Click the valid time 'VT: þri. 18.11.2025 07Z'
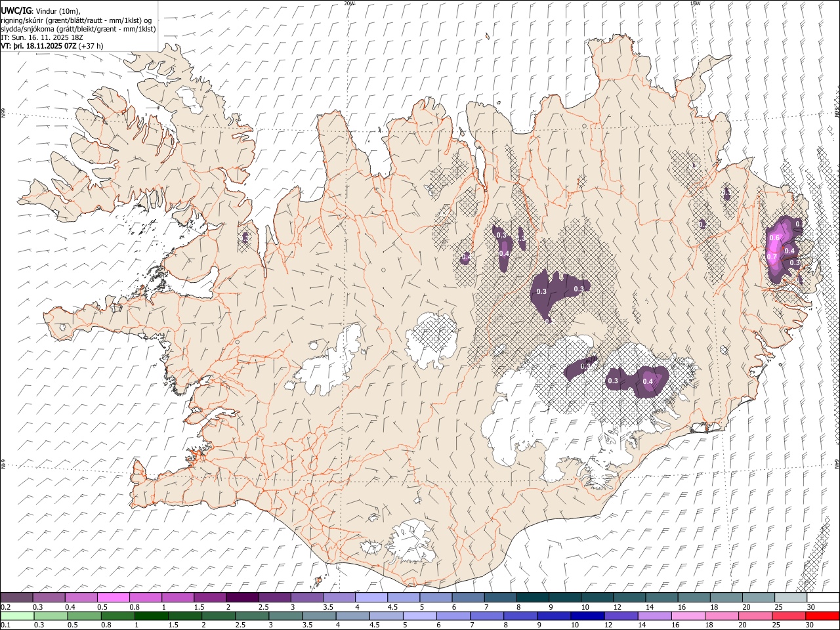Image resolution: width=840 pixels, height=630 pixels. (x=39, y=46)
